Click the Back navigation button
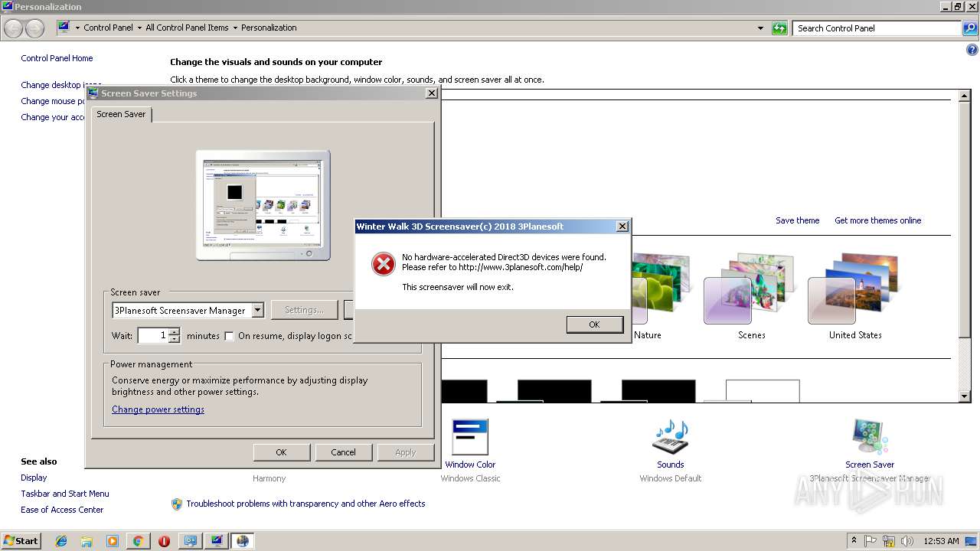 pyautogui.click(x=14, y=28)
